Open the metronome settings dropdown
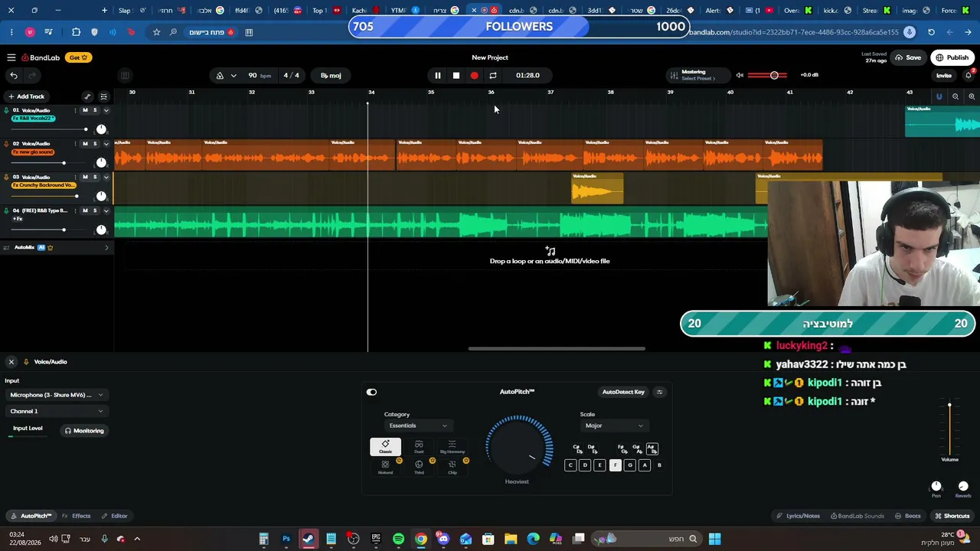Image resolution: width=980 pixels, height=551 pixels. click(x=234, y=76)
